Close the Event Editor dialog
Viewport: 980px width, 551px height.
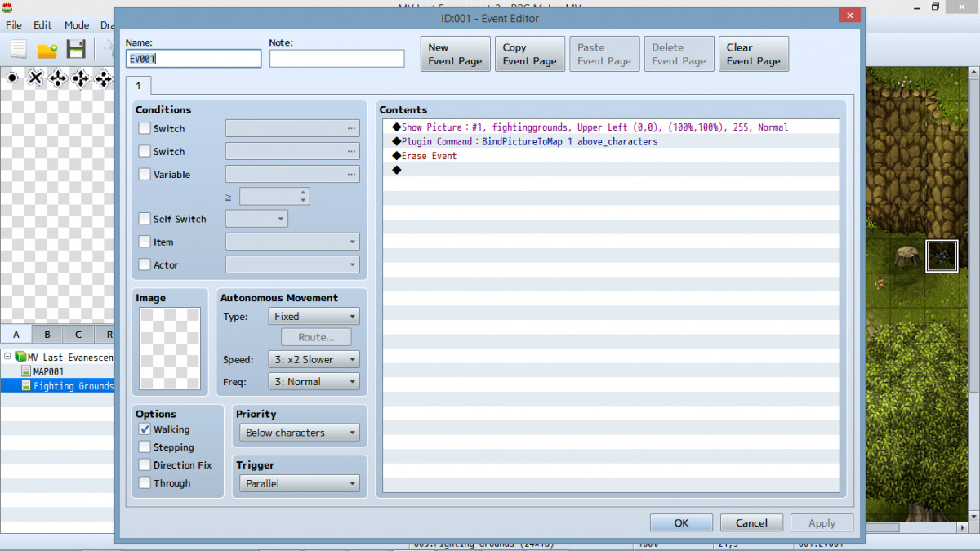pyautogui.click(x=850, y=16)
